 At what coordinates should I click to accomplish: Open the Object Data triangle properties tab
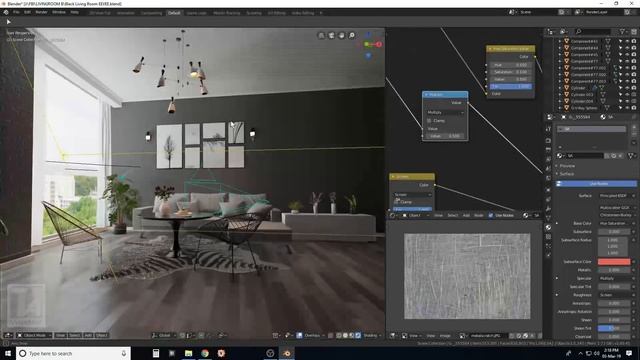[548, 218]
